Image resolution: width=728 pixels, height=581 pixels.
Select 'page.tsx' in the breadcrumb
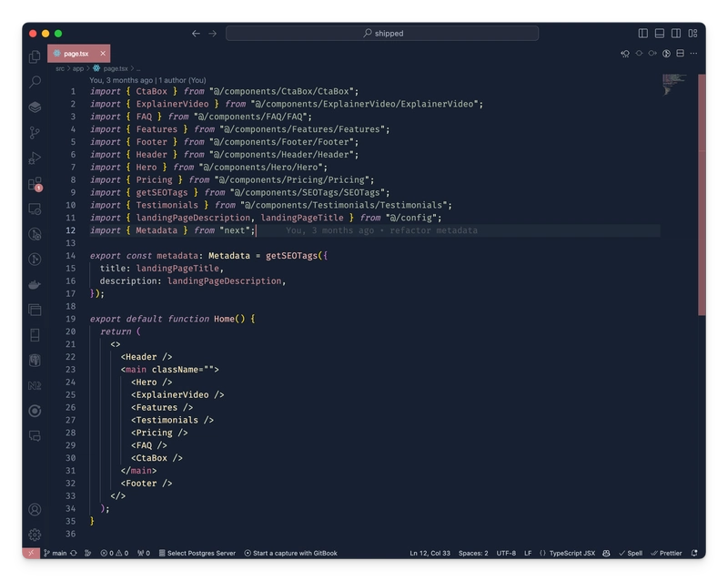[116, 68]
